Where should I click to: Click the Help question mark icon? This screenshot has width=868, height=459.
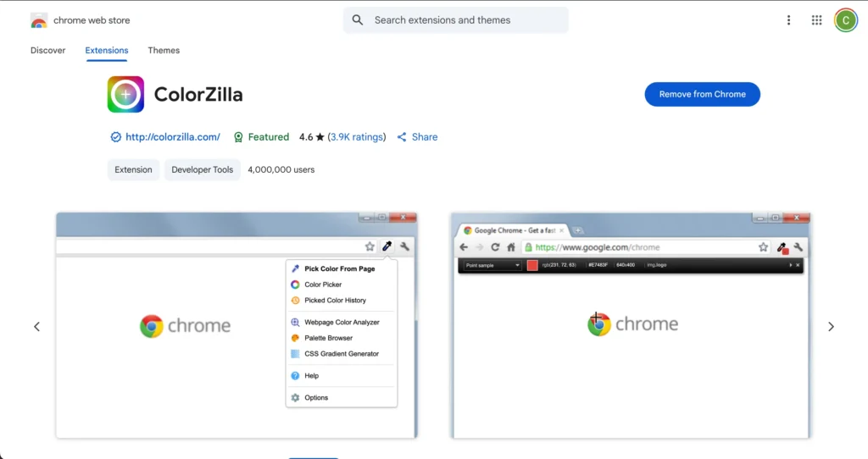[295, 375]
